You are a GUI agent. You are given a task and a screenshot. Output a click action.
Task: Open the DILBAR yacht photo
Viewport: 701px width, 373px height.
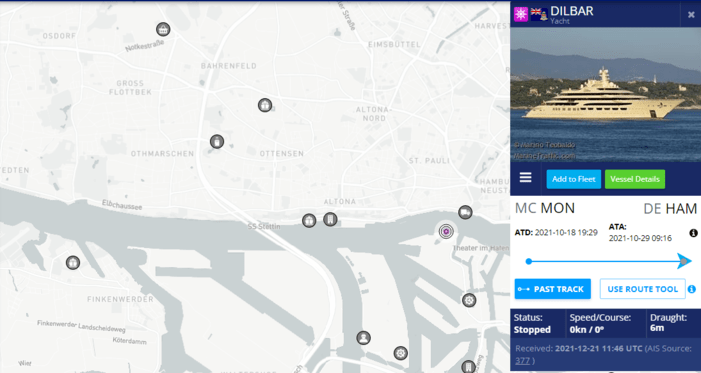coord(605,94)
